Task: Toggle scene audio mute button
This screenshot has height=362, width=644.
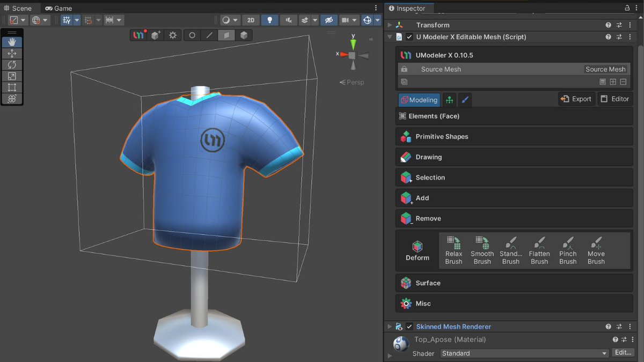Action: (x=289, y=20)
